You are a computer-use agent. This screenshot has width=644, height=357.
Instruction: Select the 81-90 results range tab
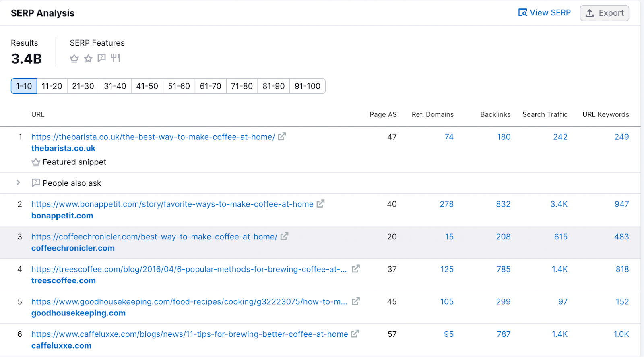click(x=274, y=86)
